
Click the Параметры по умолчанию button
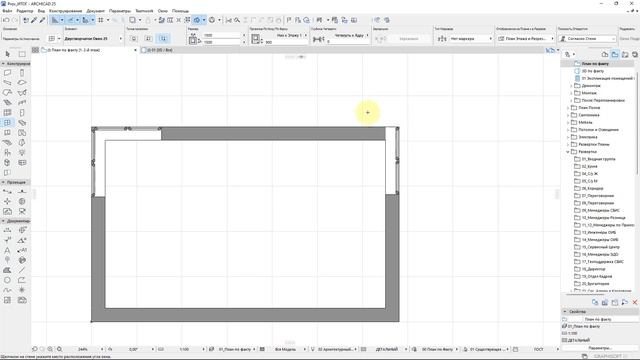[21, 39]
